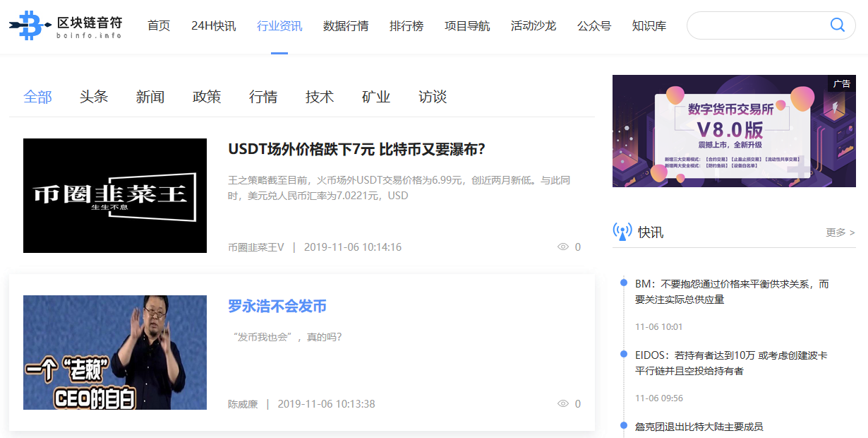Select the 头条 category tab

[x=94, y=97]
